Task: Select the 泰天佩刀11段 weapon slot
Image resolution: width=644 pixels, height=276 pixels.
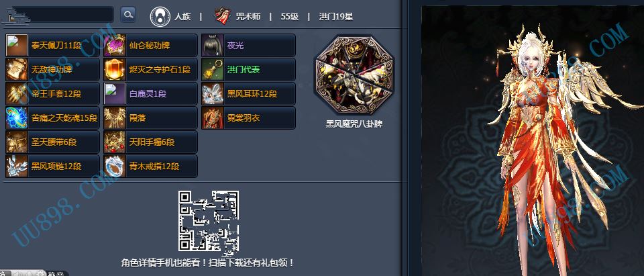Action: click(x=52, y=45)
